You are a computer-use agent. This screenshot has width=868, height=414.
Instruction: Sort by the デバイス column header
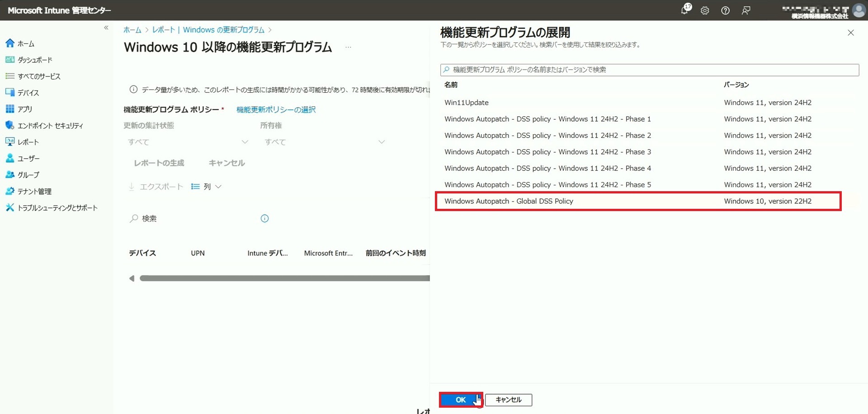(x=142, y=253)
